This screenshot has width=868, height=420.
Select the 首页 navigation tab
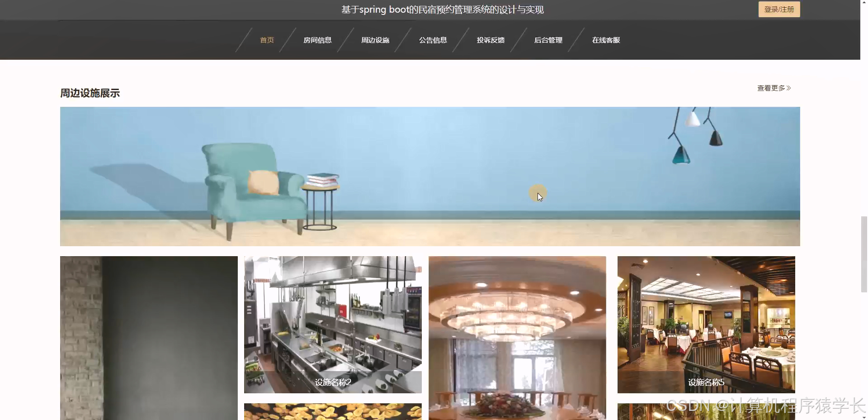point(266,40)
